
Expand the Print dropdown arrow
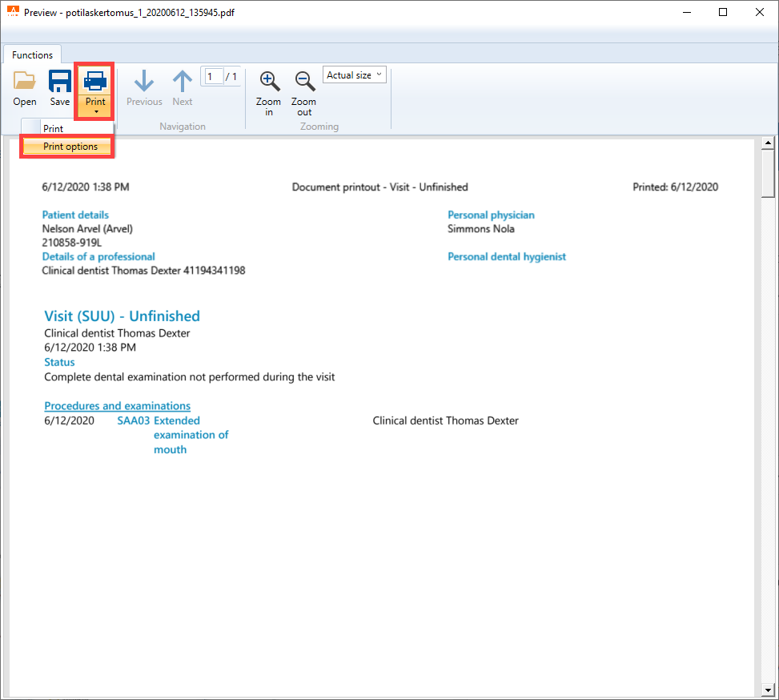pos(95,112)
